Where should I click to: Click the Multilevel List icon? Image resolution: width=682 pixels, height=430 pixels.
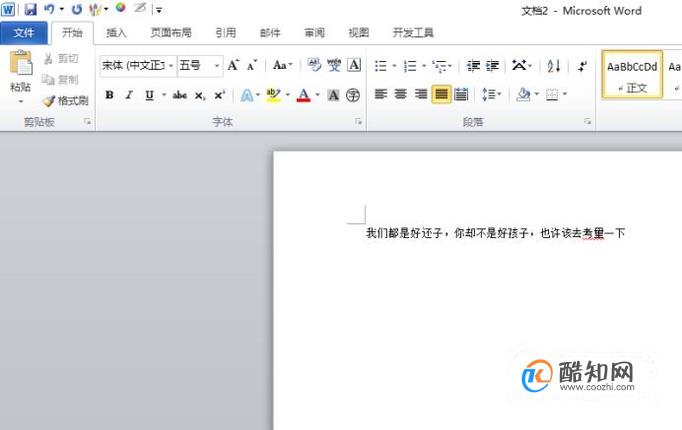point(440,66)
